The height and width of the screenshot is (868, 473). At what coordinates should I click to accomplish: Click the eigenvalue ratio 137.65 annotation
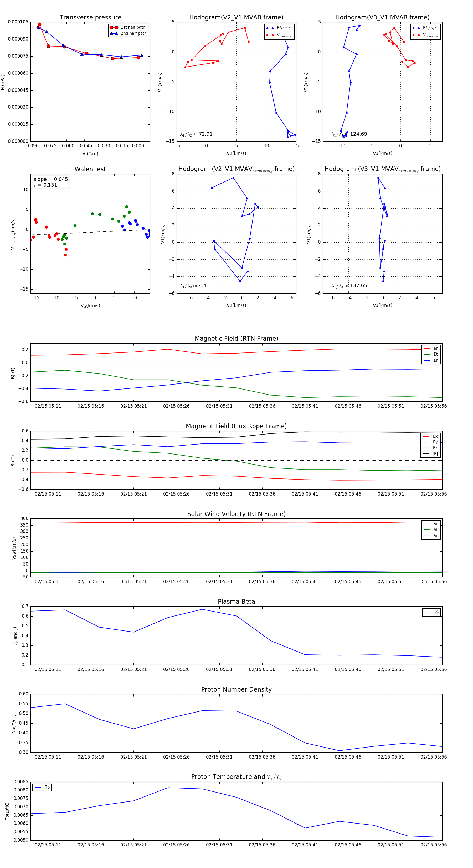click(x=349, y=286)
